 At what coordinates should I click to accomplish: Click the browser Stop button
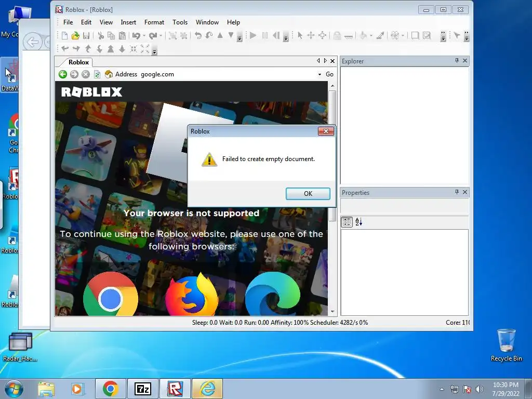tap(86, 74)
